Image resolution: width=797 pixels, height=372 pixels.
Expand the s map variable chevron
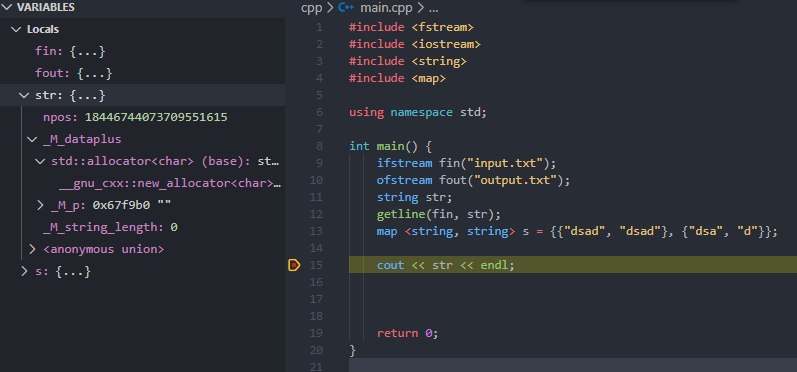click(x=23, y=271)
